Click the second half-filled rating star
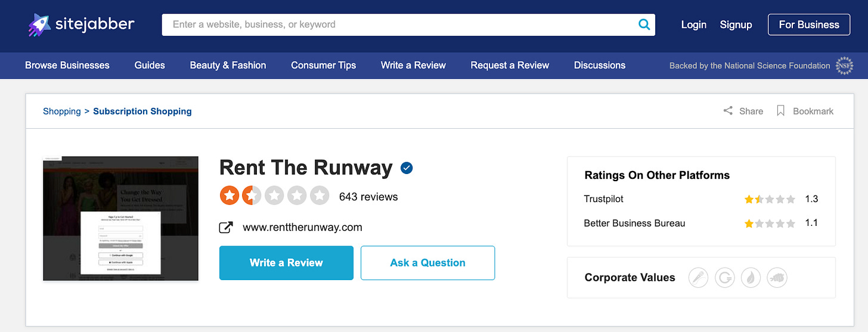868x332 pixels. 252,196
